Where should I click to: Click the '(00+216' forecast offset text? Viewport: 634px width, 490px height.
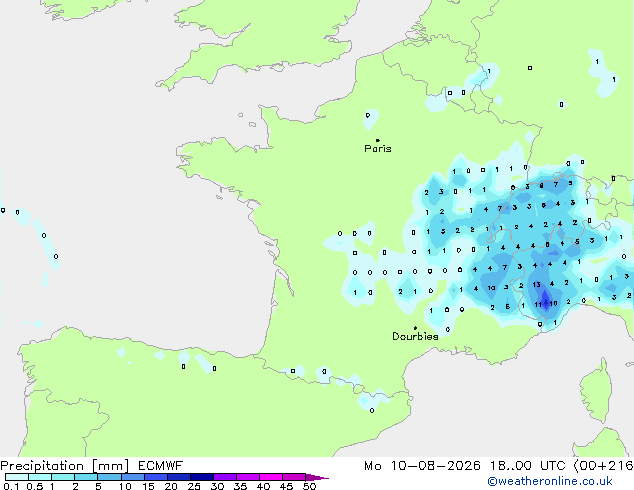[603, 466]
